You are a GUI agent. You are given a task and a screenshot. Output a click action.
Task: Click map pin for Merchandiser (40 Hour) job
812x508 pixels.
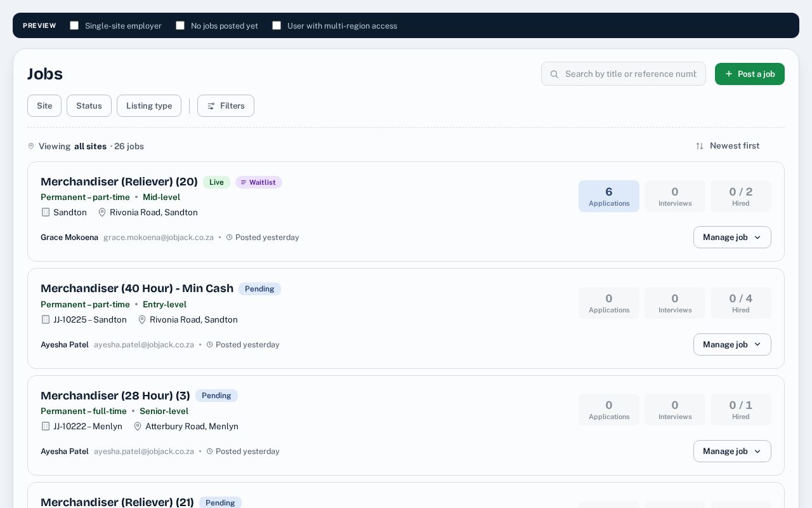142,319
